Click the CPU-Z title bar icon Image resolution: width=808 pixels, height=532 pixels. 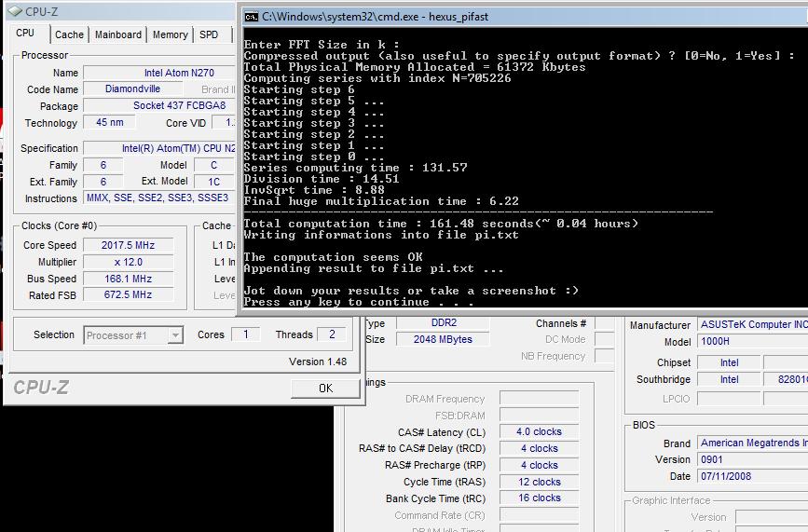click(16, 11)
